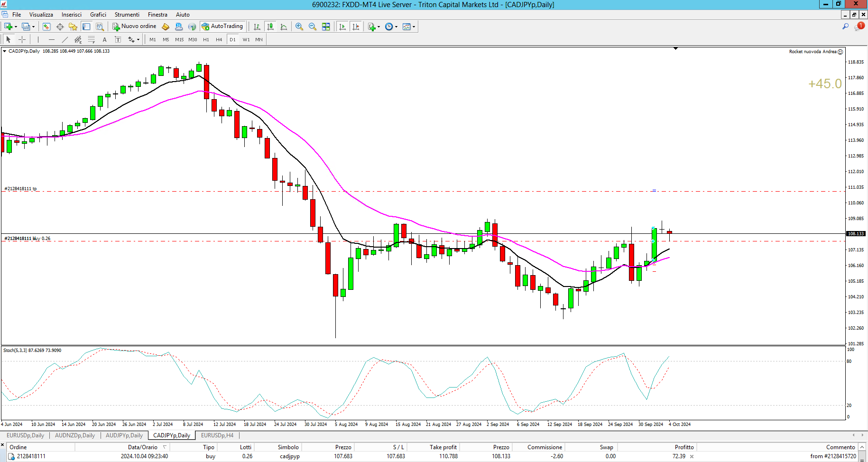Select the W1 timeframe
Viewport: 868px width, 462px height.
coord(246,39)
